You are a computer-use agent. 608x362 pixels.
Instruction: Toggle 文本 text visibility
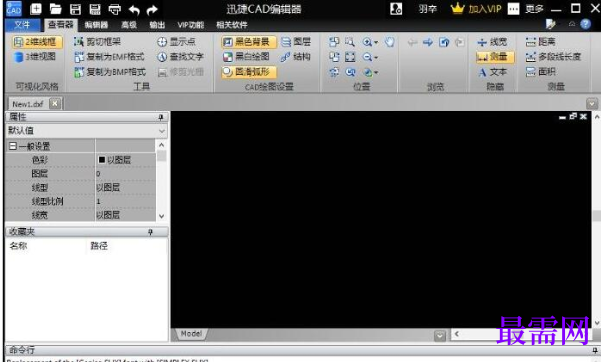click(492, 72)
